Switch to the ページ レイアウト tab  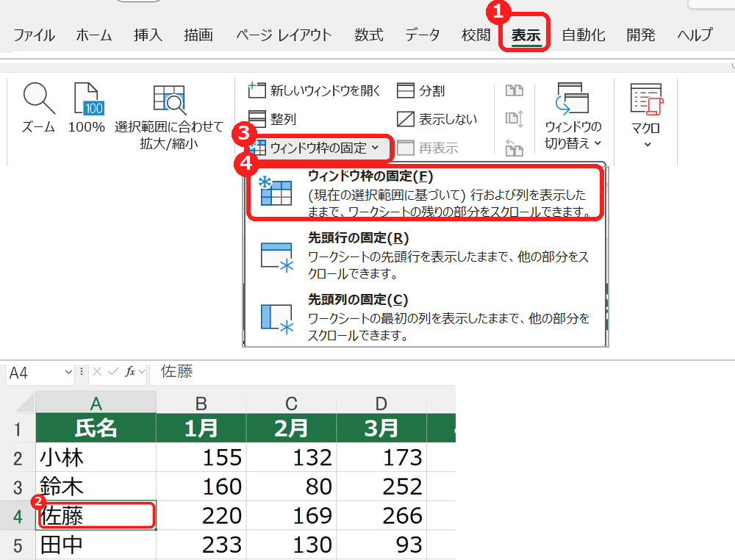click(284, 35)
